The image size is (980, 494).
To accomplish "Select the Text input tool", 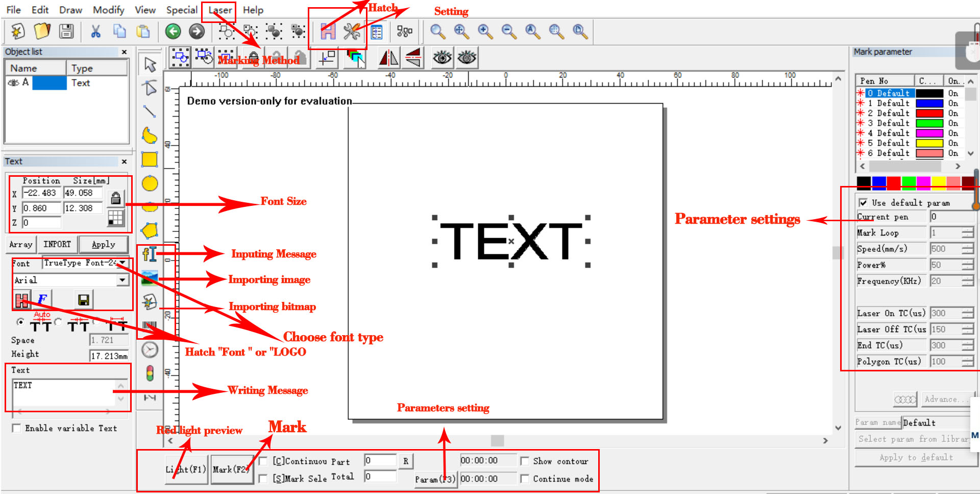I will pos(150,254).
